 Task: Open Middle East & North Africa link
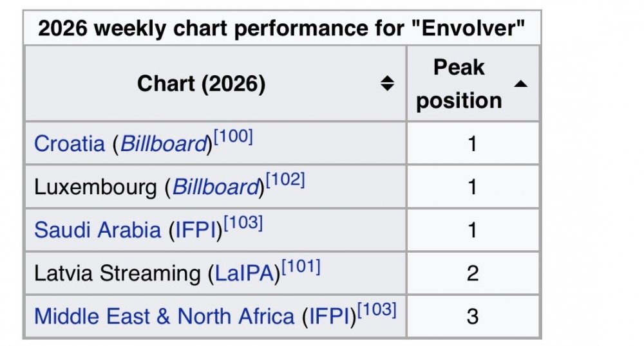[x=164, y=316]
